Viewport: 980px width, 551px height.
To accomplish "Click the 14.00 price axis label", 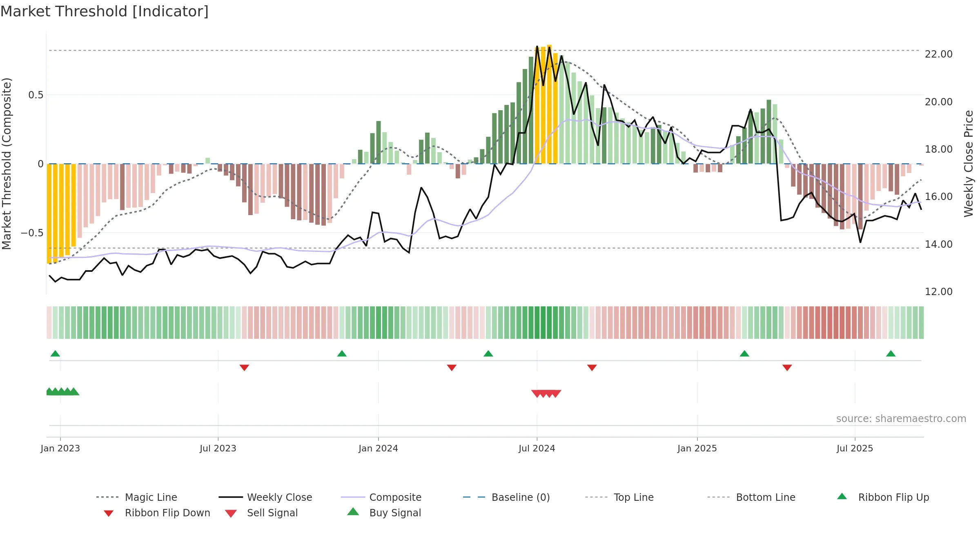I will 939,244.
